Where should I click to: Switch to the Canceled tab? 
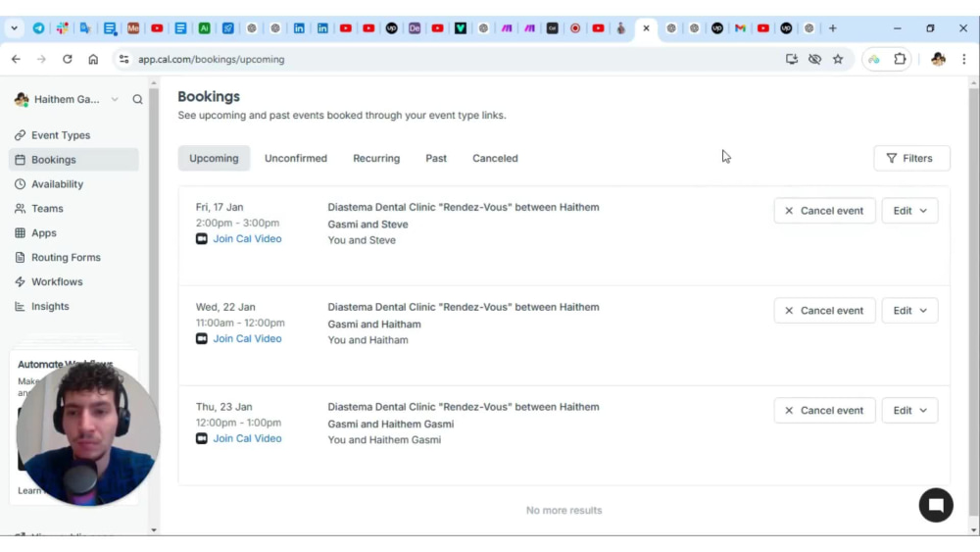tap(495, 158)
